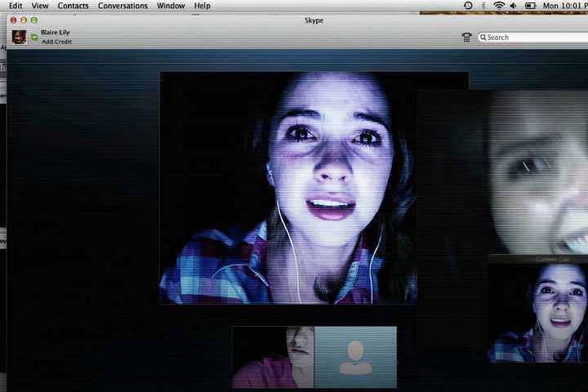The image size is (588, 392).
Task: Open the dial pad phone icon
Action: coord(466,38)
